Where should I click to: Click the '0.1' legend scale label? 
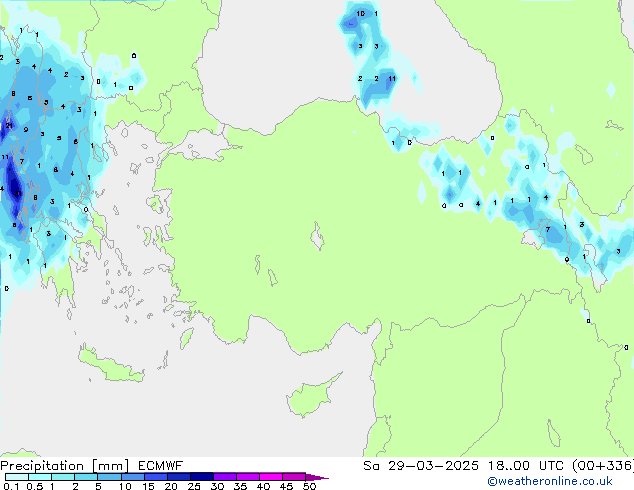pyautogui.click(x=11, y=486)
